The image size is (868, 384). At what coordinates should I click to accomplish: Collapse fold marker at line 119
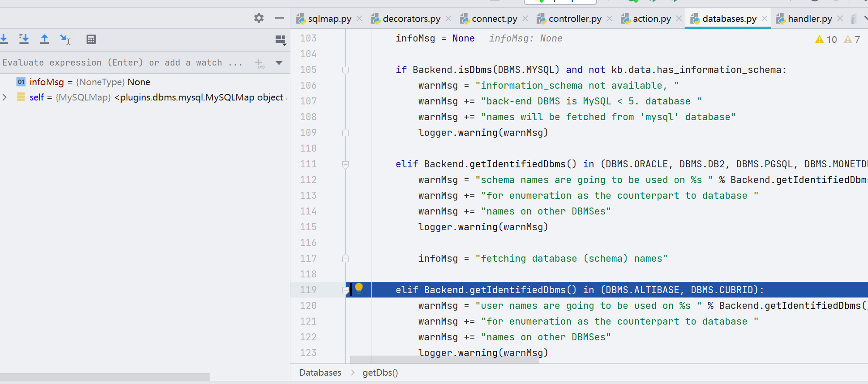click(x=345, y=290)
